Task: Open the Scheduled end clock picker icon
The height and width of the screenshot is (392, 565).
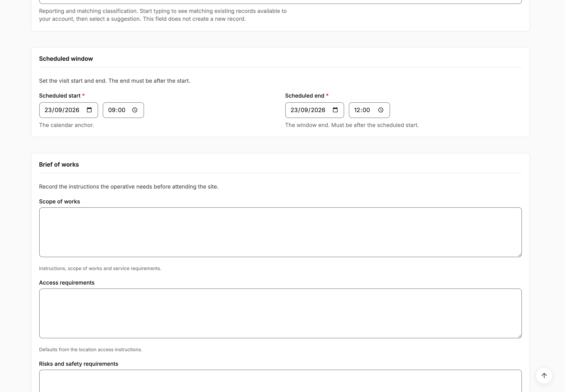Action: coord(381,110)
